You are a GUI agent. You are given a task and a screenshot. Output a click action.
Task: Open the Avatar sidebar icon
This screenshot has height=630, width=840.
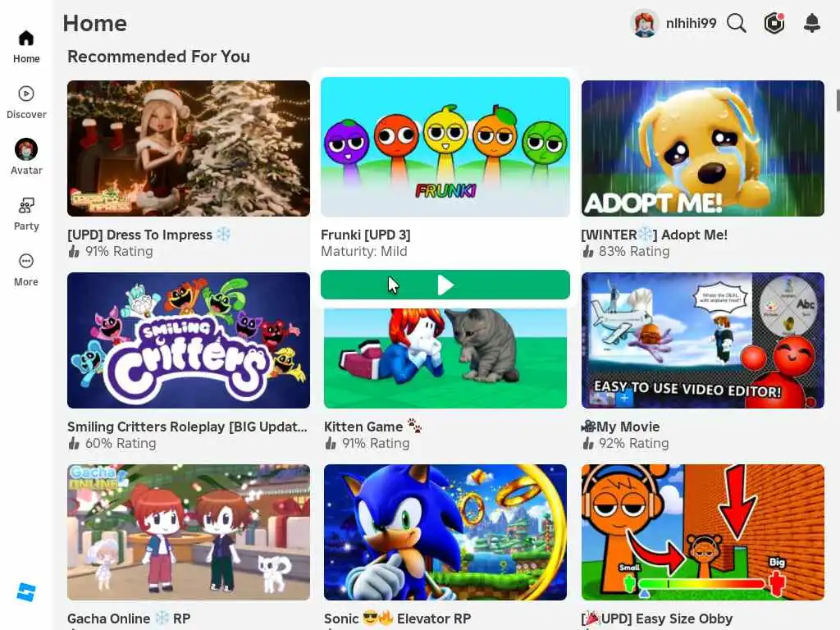coord(26,149)
